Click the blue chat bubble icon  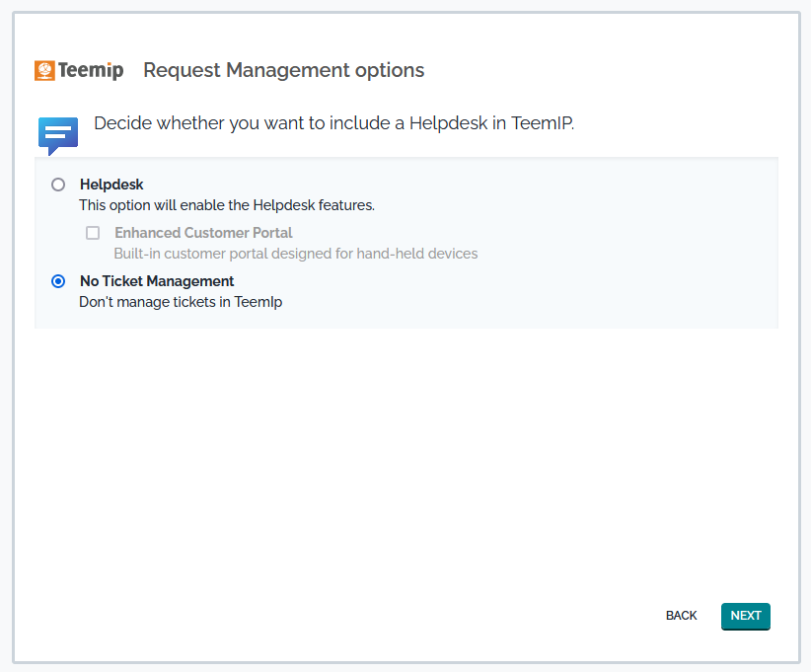coord(57,135)
